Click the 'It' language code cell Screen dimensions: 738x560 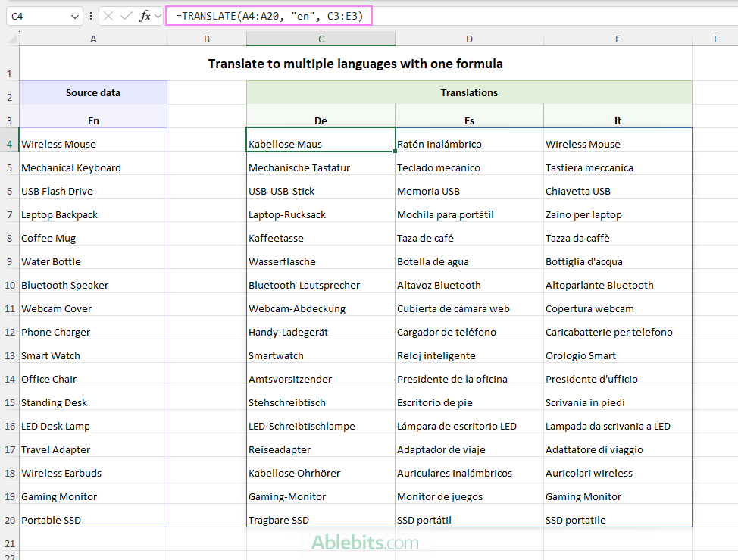pos(618,116)
